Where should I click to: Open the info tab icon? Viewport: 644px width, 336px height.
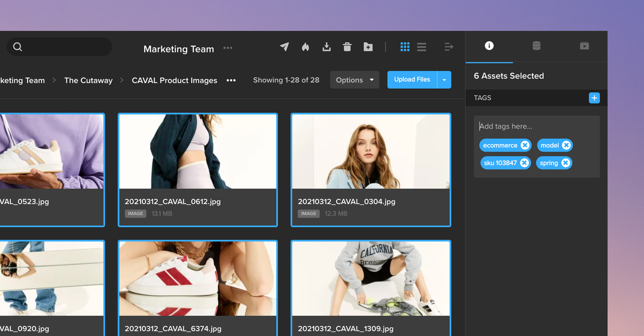[489, 46]
